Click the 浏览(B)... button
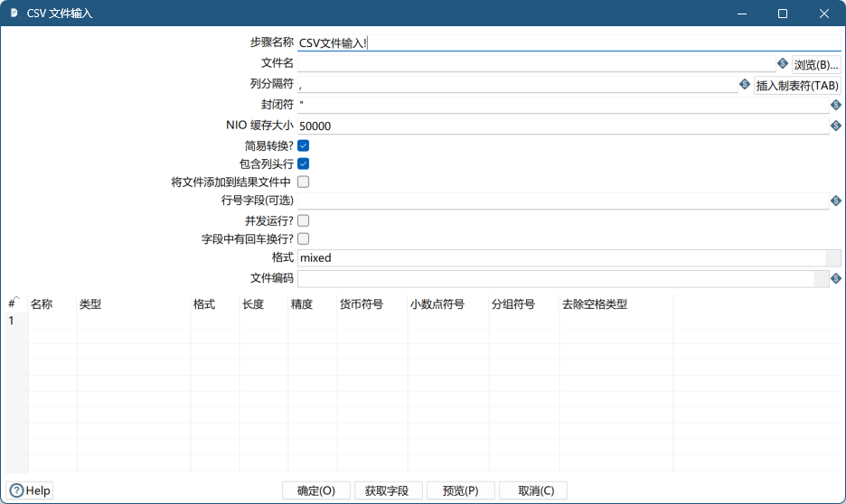846x504 pixels. 816,65
